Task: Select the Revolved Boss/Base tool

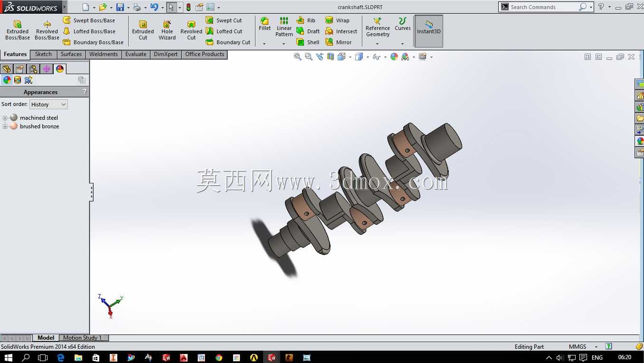Action: (x=47, y=30)
